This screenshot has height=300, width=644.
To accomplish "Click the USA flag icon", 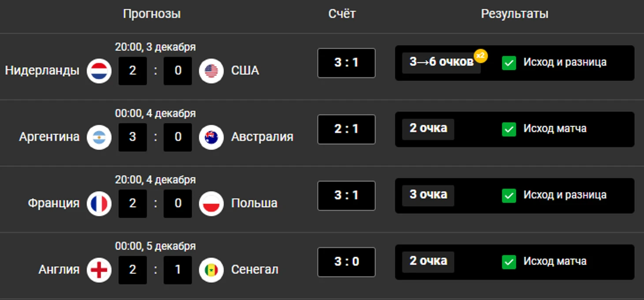I will pyautogui.click(x=211, y=71).
